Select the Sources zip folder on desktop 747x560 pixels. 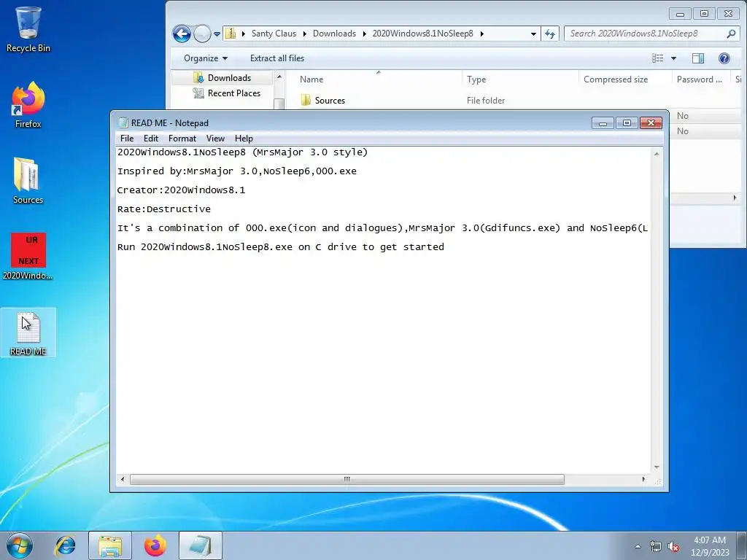pyautogui.click(x=28, y=181)
